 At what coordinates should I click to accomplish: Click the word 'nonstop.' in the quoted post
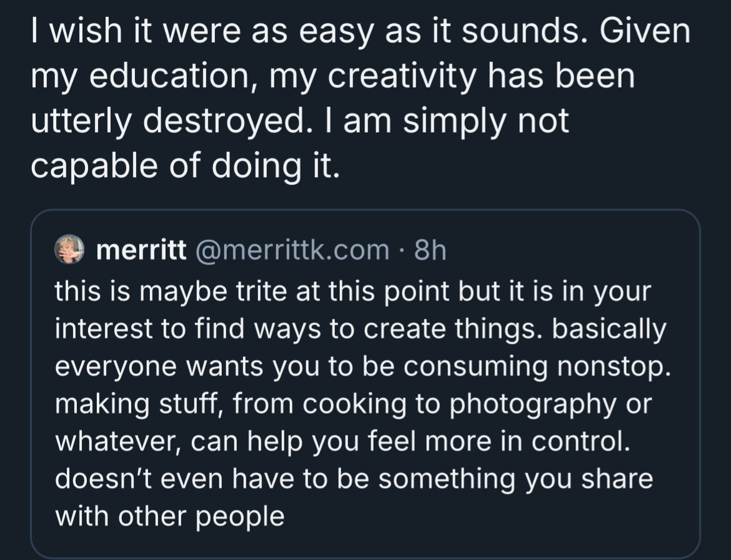pos(614,367)
